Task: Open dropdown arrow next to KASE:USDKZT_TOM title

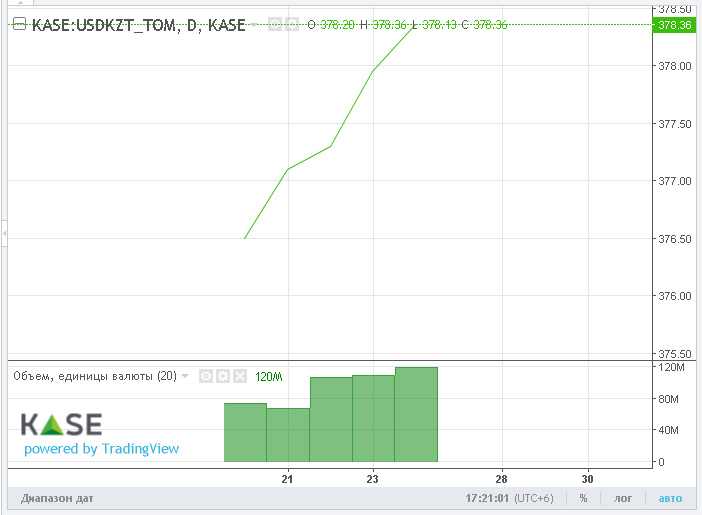Action: [x=256, y=24]
